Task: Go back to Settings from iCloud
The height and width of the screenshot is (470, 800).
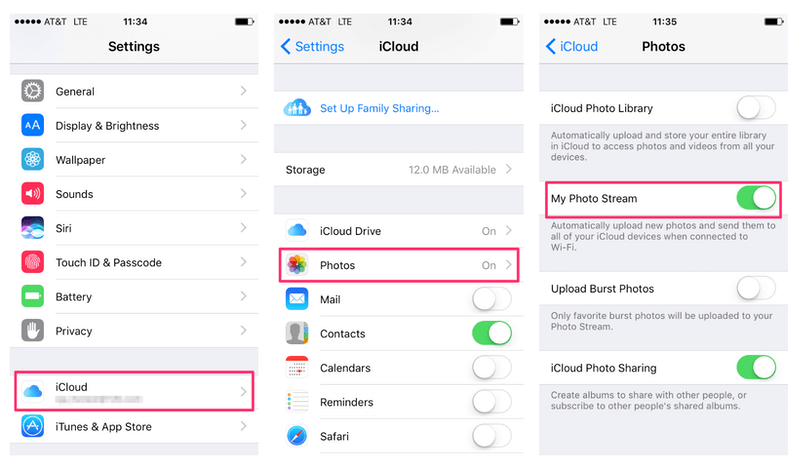Action: [312, 46]
